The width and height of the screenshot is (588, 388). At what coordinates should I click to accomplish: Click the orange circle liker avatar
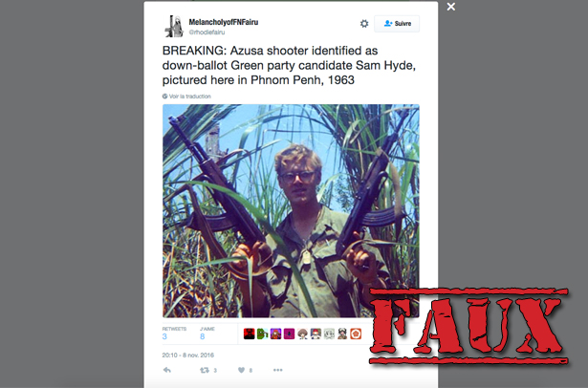pyautogui.click(x=356, y=334)
